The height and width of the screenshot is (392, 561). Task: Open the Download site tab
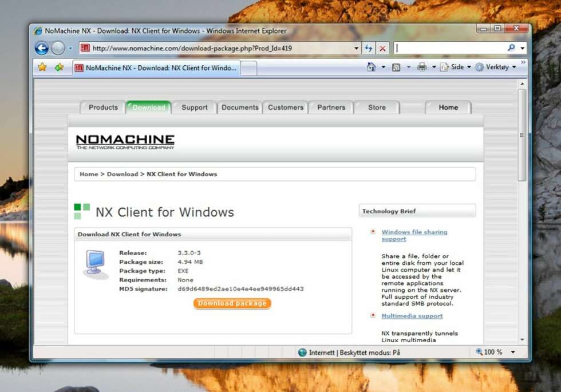[x=149, y=108]
